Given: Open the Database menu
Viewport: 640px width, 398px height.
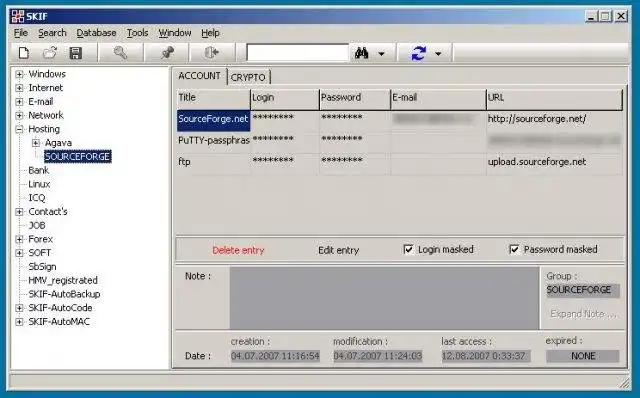Looking at the screenshot, I should [x=96, y=33].
